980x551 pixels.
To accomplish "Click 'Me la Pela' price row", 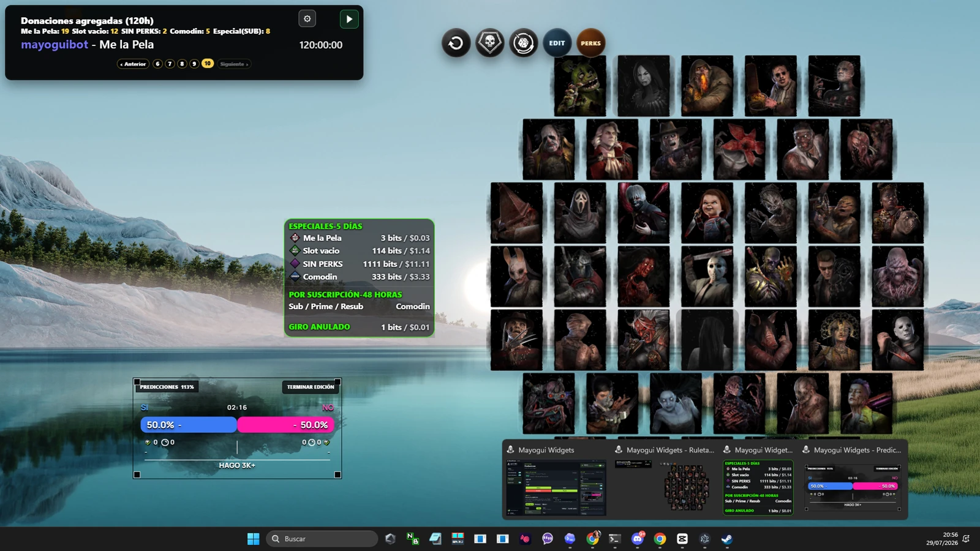I will pos(359,238).
